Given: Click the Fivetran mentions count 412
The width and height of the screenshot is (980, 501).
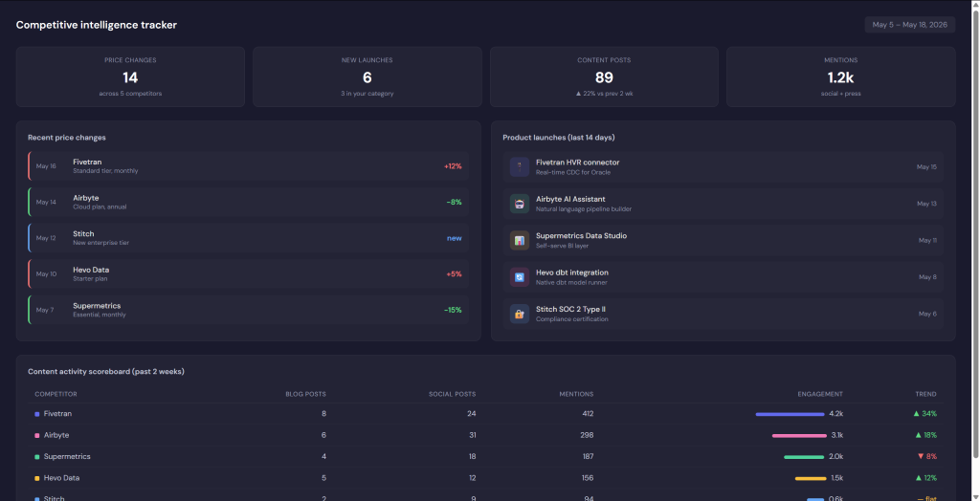Looking at the screenshot, I should pos(587,414).
